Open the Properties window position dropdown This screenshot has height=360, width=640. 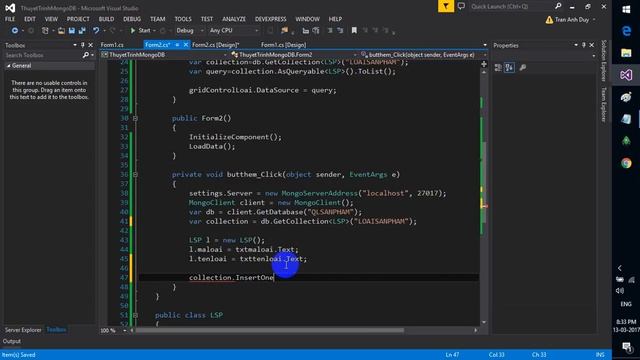click(x=576, y=45)
